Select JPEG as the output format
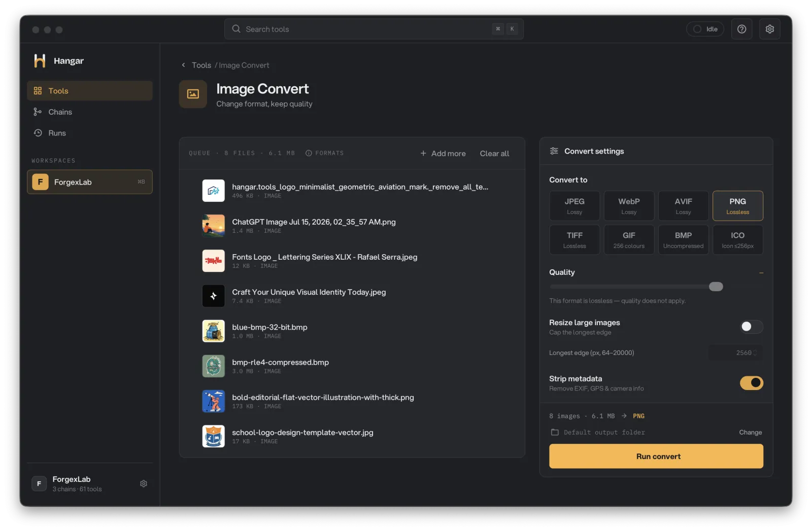 [574, 206]
